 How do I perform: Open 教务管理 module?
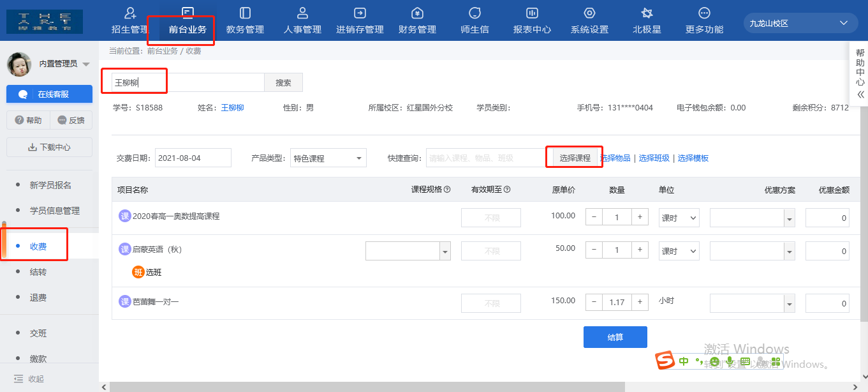(x=245, y=21)
